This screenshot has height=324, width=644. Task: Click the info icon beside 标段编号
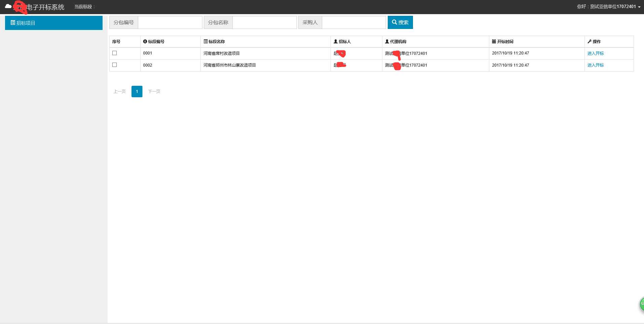pyautogui.click(x=145, y=42)
